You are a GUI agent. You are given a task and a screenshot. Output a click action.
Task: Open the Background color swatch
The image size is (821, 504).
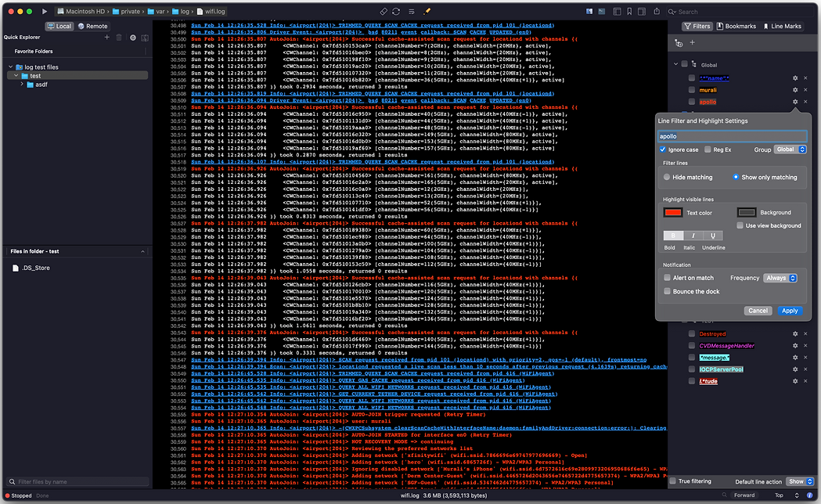[746, 213]
